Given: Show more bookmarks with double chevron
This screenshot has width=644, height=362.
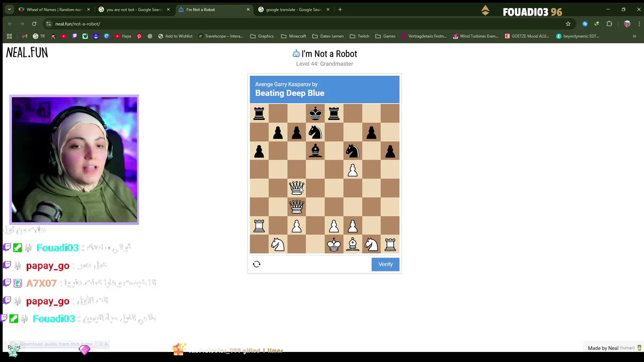Looking at the screenshot, I should [x=634, y=36].
